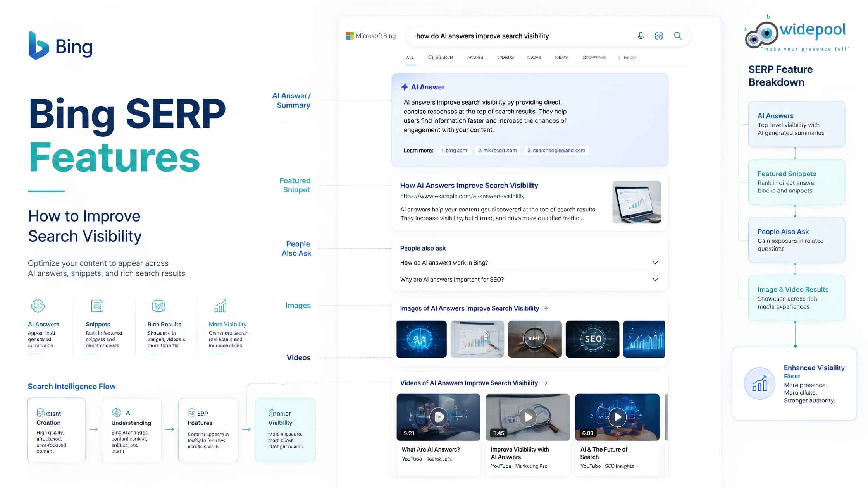
Task: Click the example.com ai-answers-visibility URL
Action: click(462, 196)
